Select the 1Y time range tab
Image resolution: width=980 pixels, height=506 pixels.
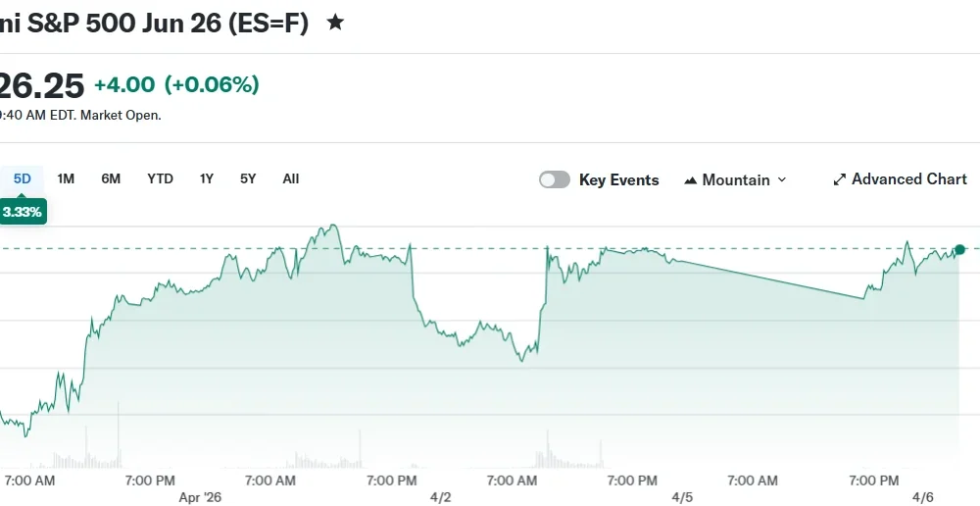click(x=206, y=178)
